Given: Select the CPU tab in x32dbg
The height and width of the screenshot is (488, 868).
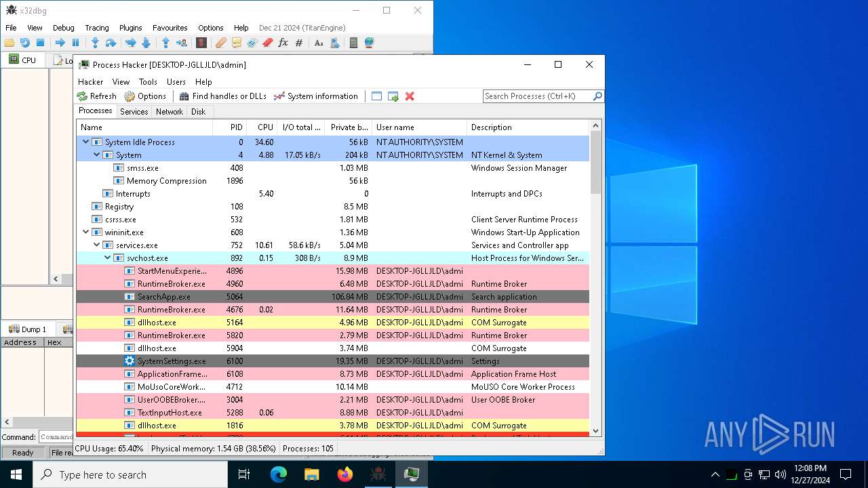Looking at the screenshot, I should tap(22, 60).
